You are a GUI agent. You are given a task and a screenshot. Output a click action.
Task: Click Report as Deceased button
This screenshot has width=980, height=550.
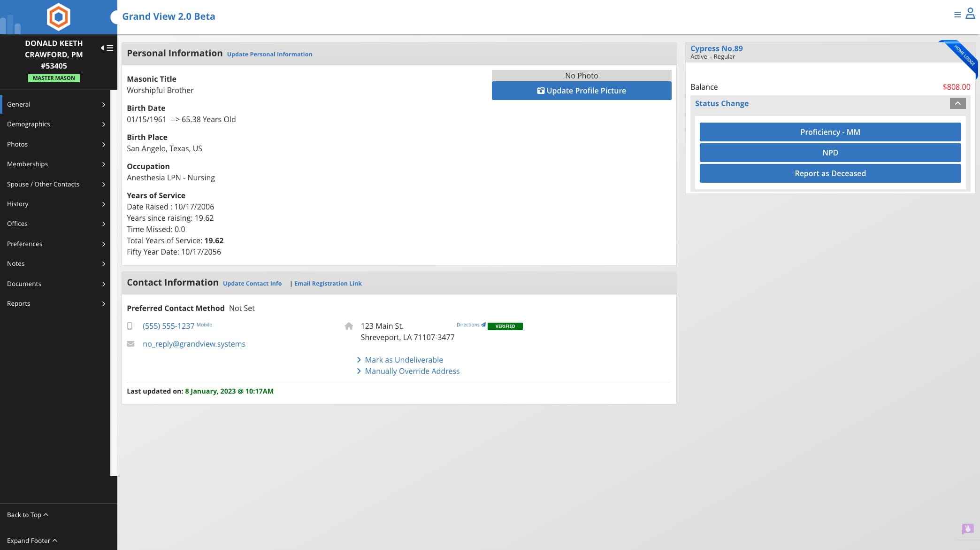tap(830, 173)
